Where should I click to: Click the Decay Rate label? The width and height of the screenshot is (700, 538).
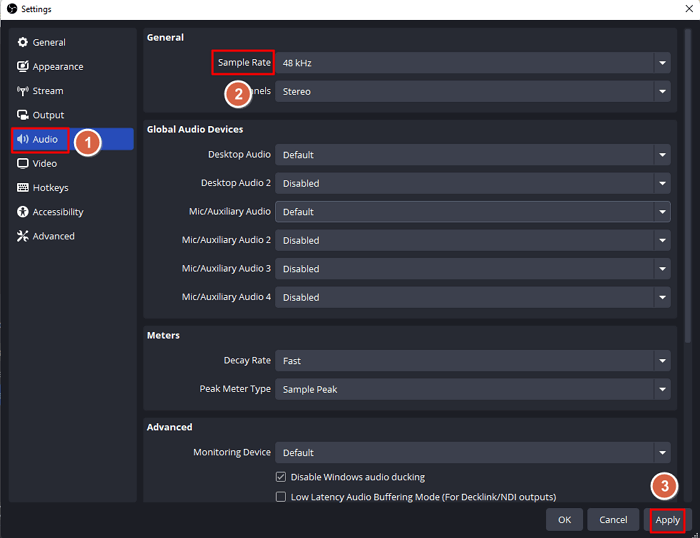247,360
